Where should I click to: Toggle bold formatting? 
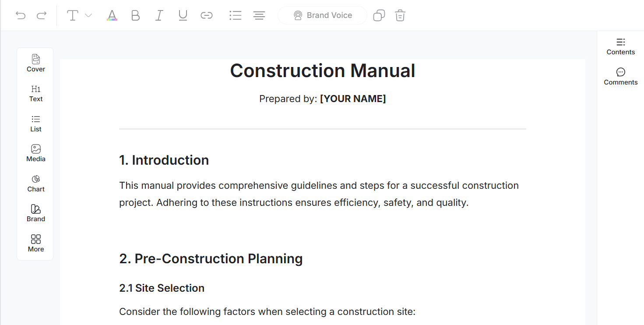coord(135,15)
